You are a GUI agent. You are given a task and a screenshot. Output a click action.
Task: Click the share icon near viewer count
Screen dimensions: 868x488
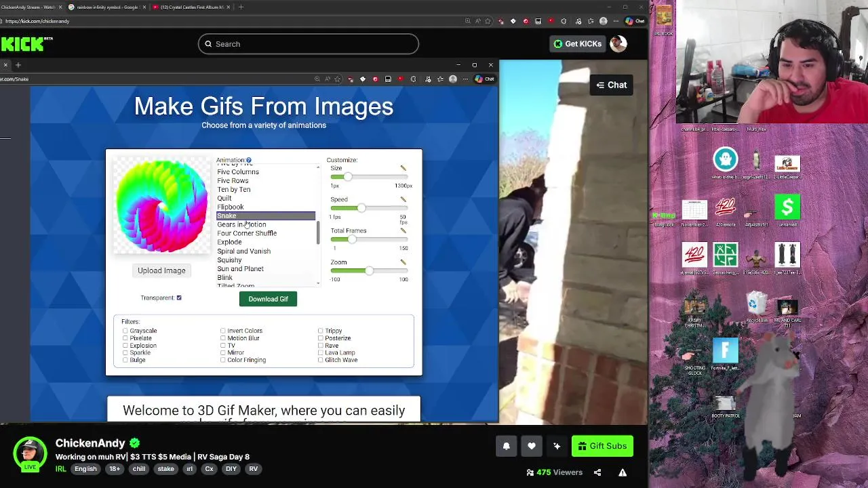[597, 472]
